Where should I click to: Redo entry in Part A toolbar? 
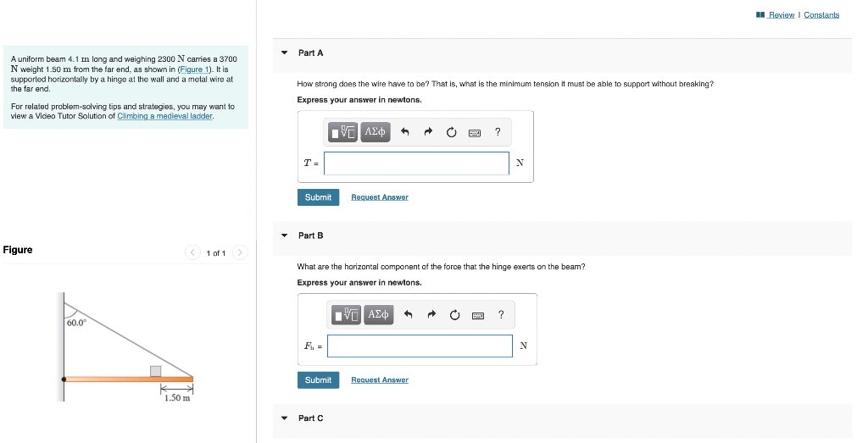point(428,131)
